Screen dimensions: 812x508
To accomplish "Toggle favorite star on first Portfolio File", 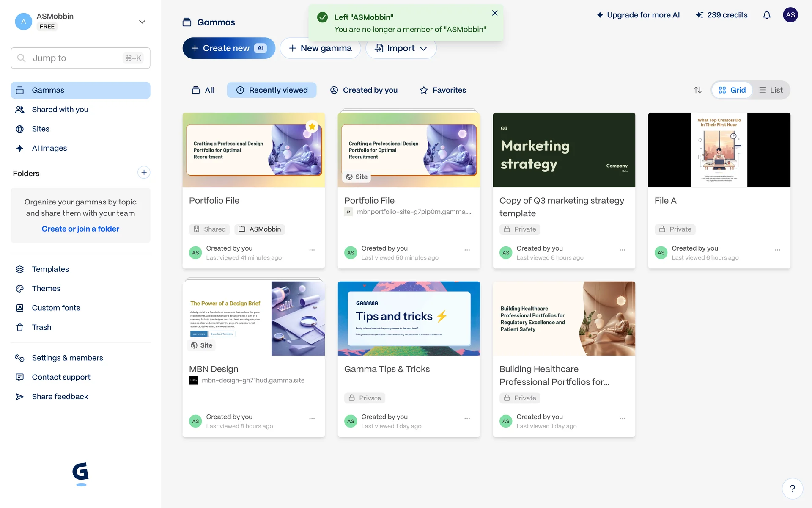I will (x=312, y=126).
